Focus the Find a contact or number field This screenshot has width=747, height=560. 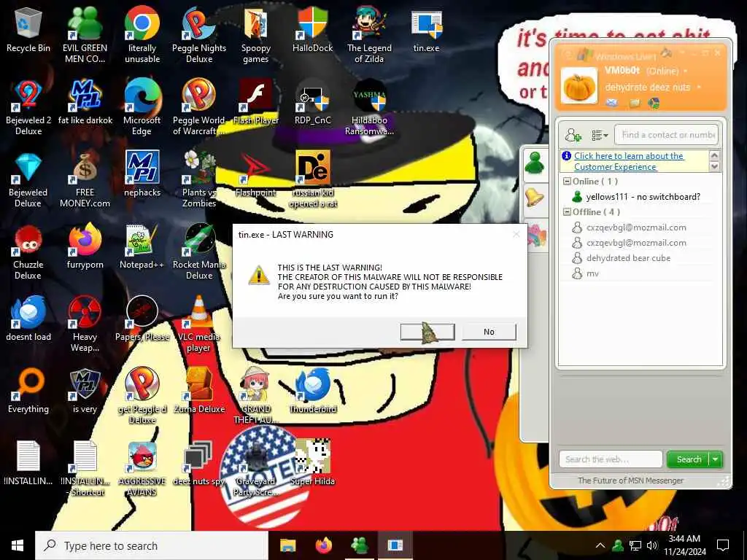point(666,135)
